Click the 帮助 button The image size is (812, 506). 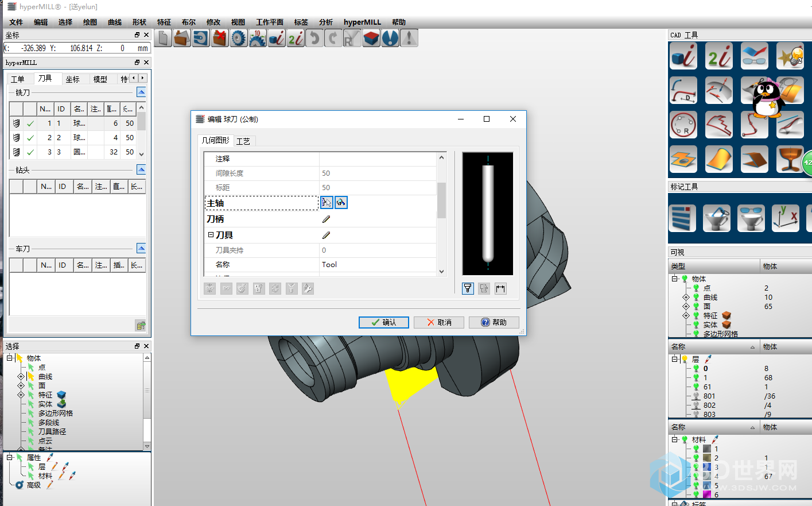tap(494, 322)
